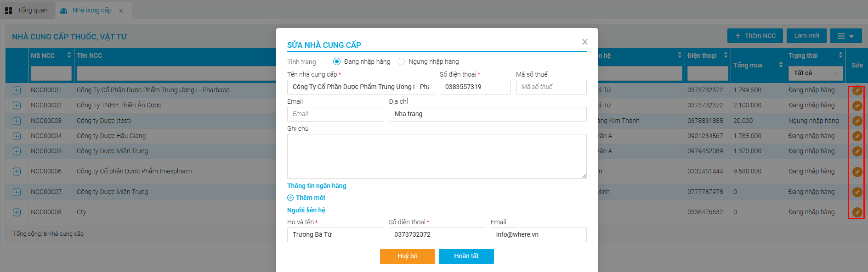
Task: Click edit pencil icon for NCC00007 row
Action: (857, 192)
